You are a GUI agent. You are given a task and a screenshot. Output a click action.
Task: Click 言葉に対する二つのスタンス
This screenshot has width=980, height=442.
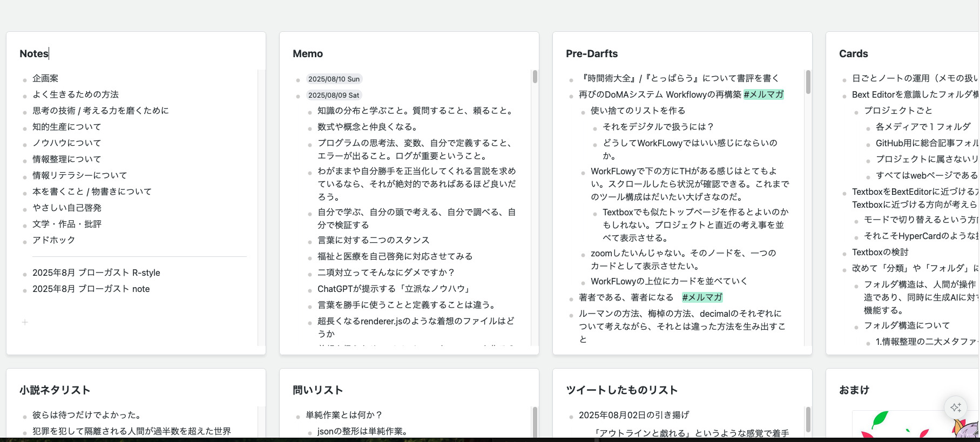(374, 240)
